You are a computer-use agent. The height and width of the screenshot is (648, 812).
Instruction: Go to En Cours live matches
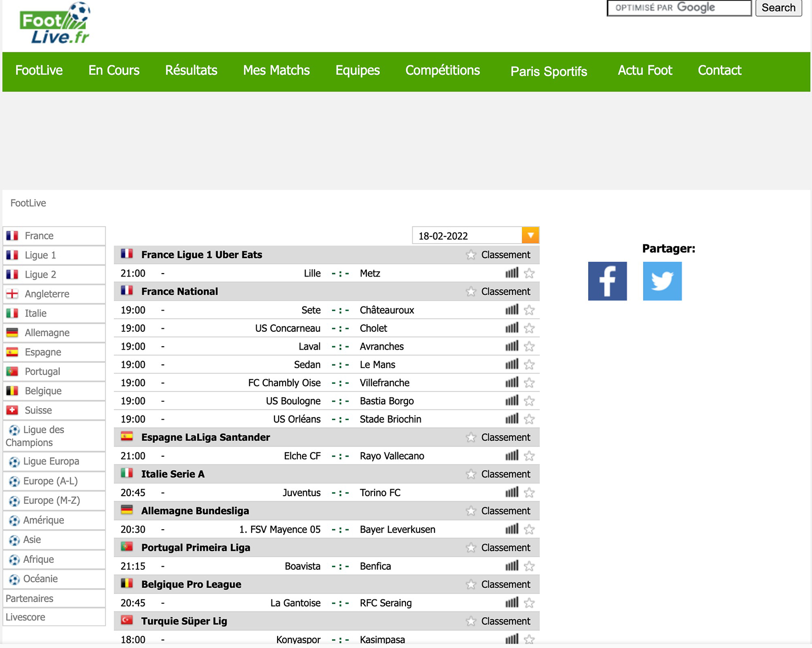(114, 71)
